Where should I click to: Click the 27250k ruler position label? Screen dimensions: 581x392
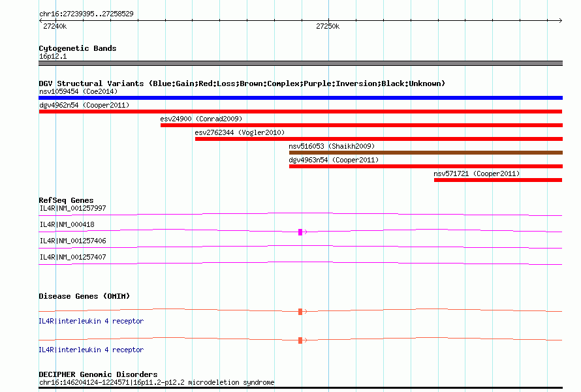pyautogui.click(x=328, y=26)
